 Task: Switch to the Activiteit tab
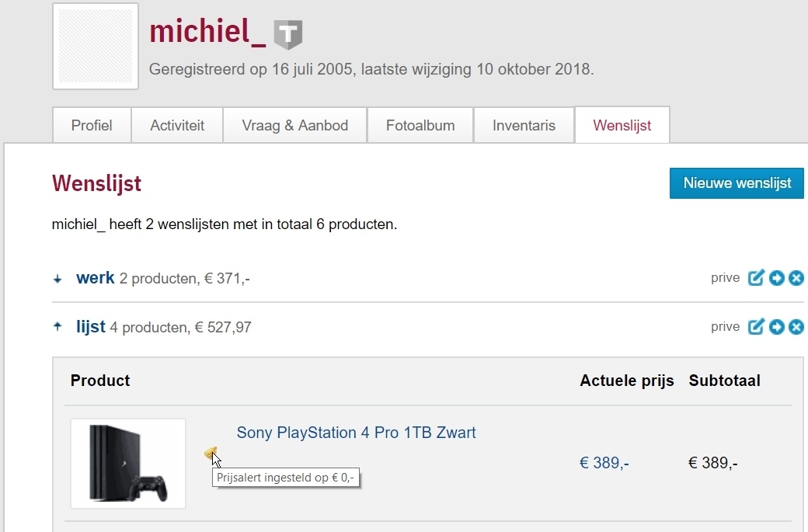coord(177,125)
